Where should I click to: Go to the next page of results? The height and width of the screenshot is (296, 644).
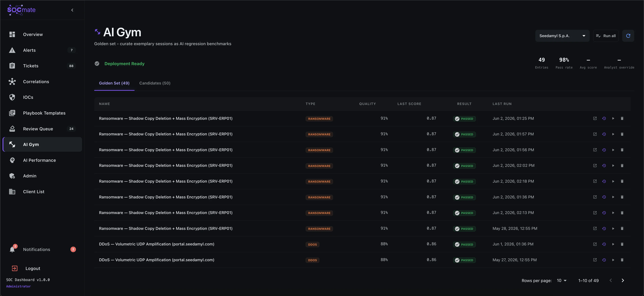pyautogui.click(x=623, y=281)
